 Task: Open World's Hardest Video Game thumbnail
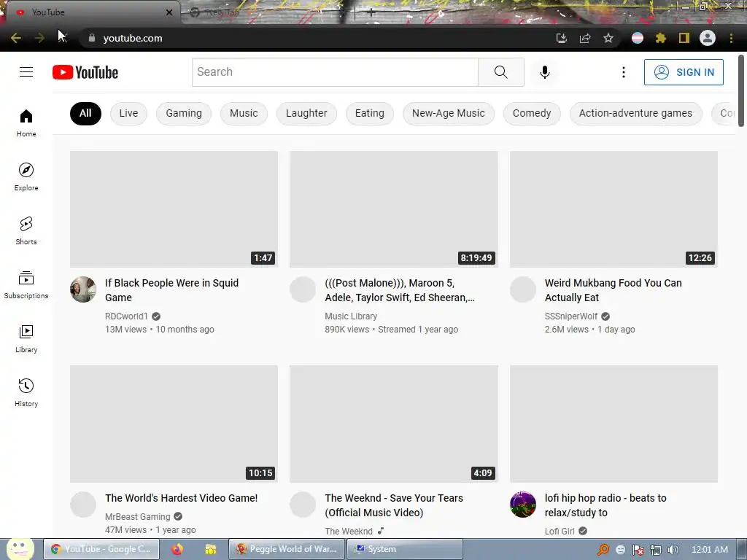[174, 424]
